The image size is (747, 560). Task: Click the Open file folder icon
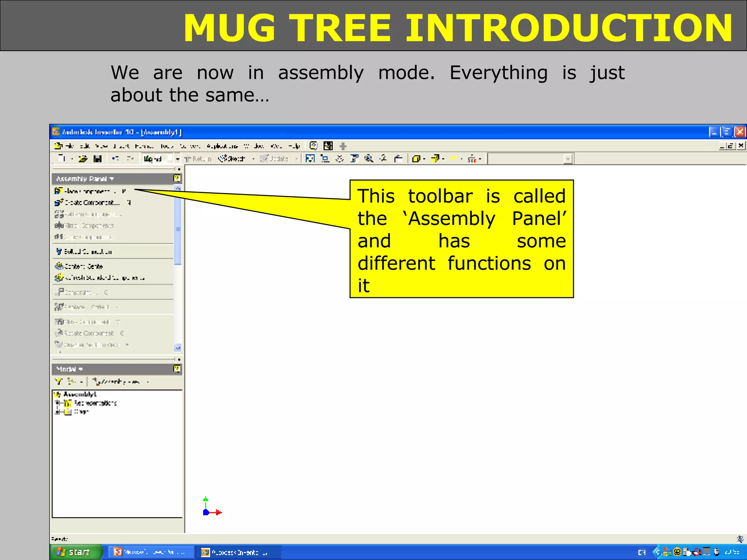click(x=83, y=159)
